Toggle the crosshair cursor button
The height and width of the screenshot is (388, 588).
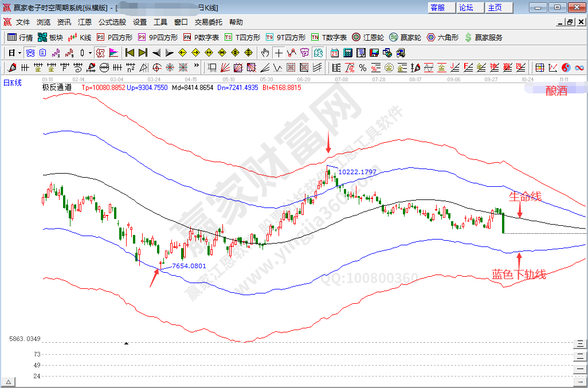279,53
